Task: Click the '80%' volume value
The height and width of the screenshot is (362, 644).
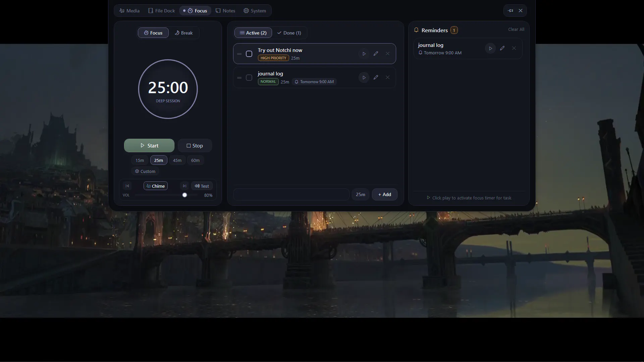Action: pos(208,195)
